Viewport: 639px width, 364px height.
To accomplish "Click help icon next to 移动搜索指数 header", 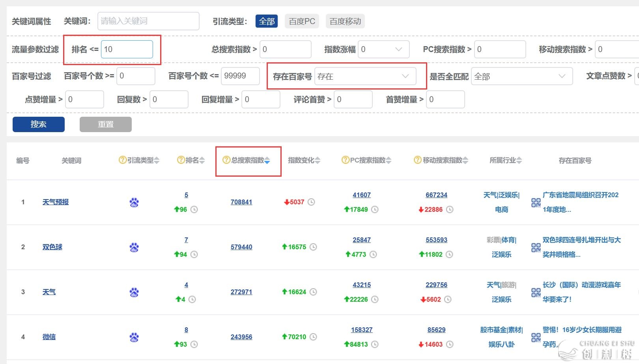I will point(417,160).
